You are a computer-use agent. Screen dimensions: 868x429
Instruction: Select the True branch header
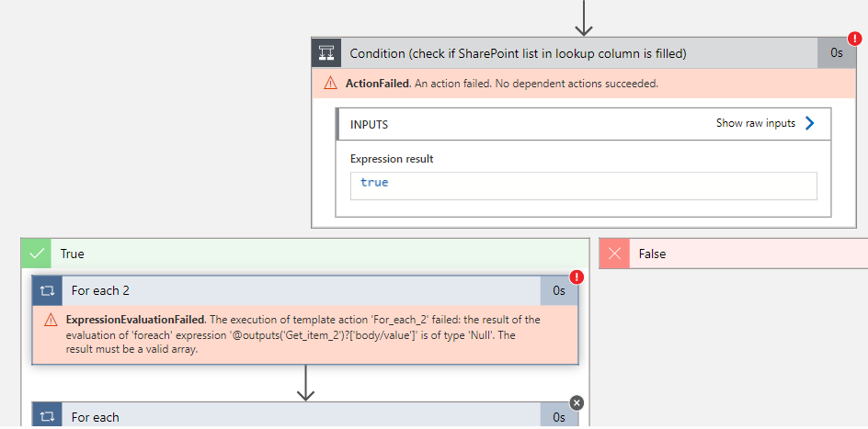point(305,254)
